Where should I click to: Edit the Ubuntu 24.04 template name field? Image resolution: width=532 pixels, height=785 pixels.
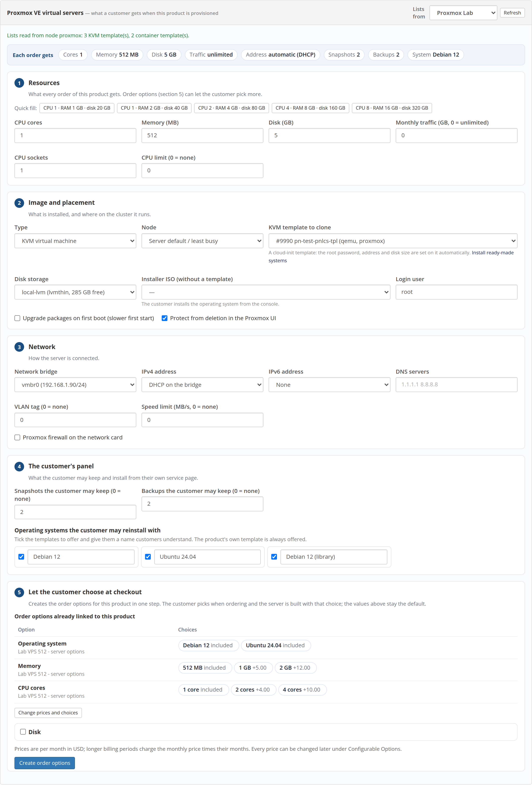pos(207,557)
